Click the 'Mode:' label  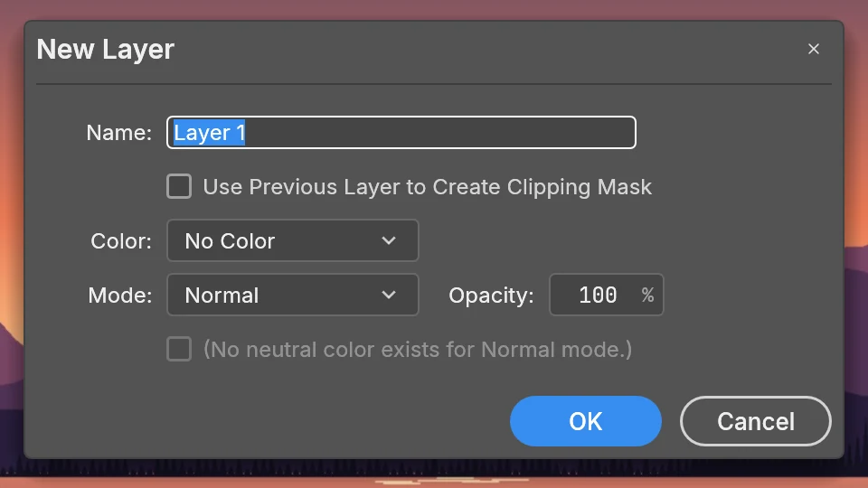[120, 296]
